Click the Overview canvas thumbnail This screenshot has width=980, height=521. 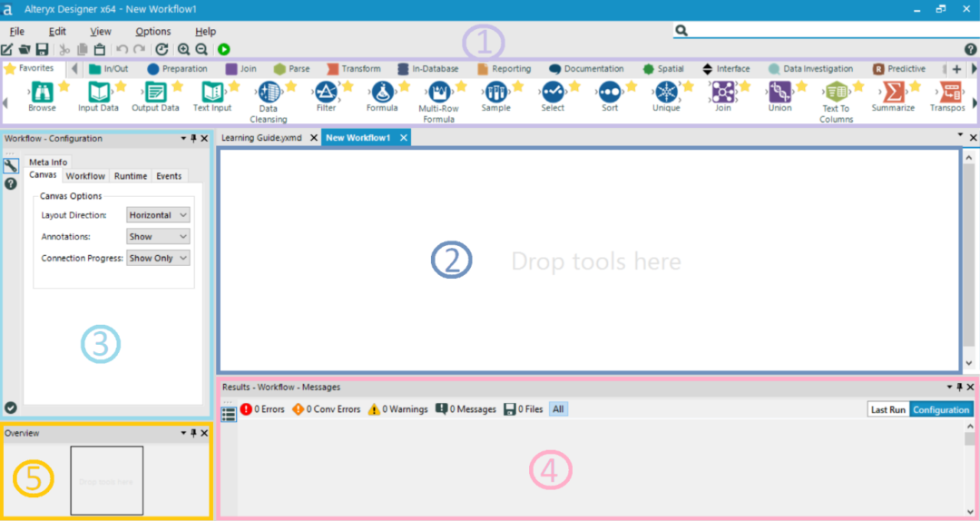107,480
